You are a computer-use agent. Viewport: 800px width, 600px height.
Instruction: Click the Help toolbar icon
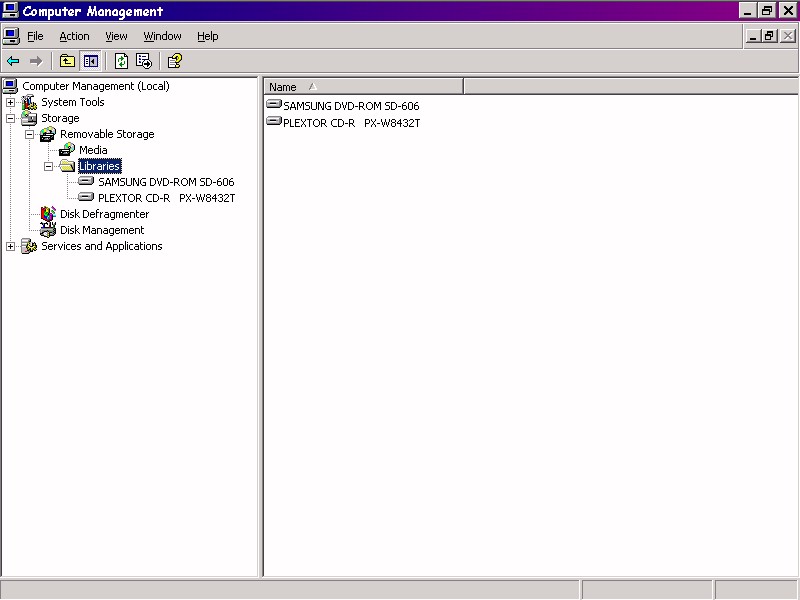175,61
